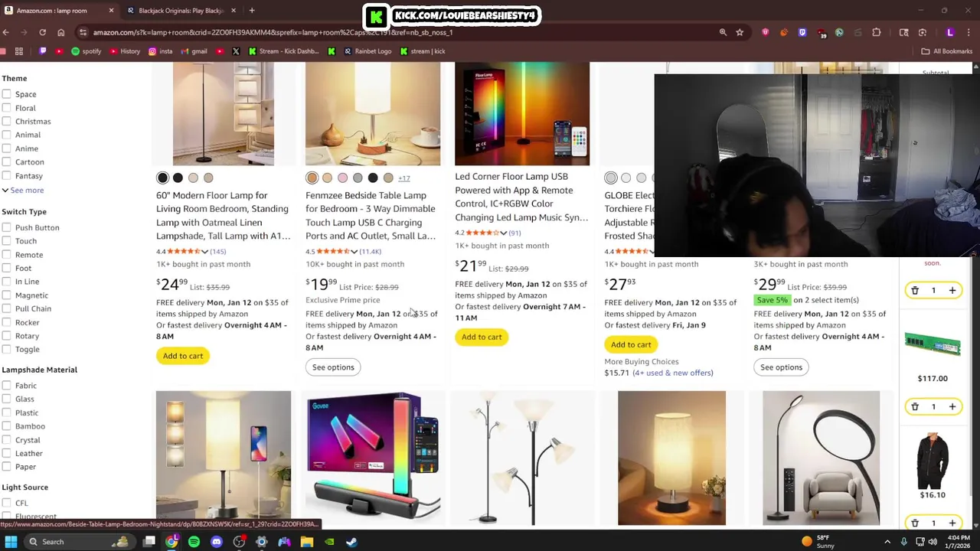
Task: Increase quantity of the $117.00 cart item
Action: pos(952,406)
